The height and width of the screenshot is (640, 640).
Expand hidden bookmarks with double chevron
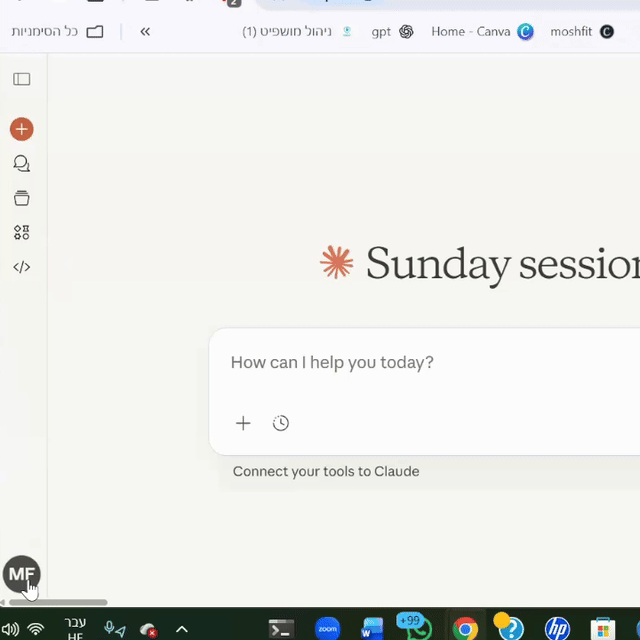click(x=145, y=32)
